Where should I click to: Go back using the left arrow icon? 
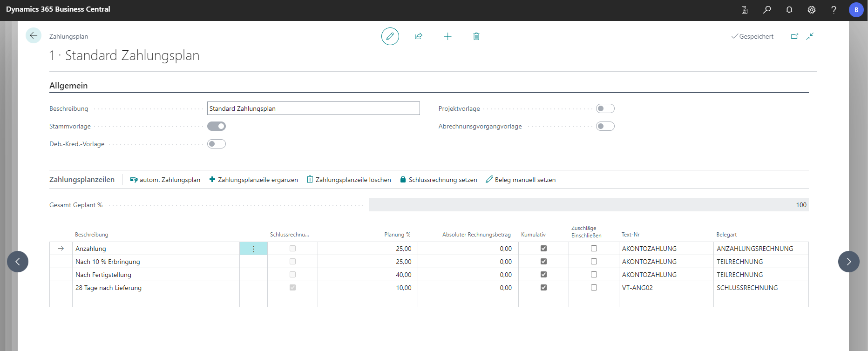34,36
